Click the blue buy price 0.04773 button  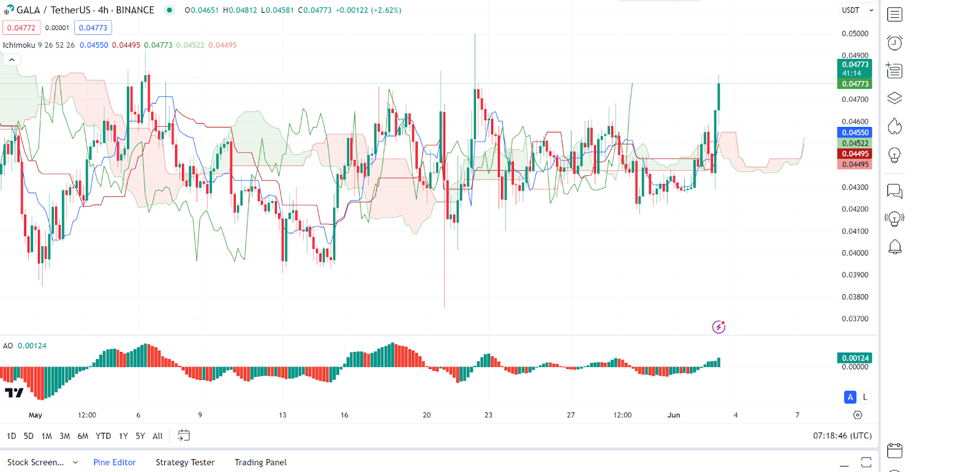(93, 28)
